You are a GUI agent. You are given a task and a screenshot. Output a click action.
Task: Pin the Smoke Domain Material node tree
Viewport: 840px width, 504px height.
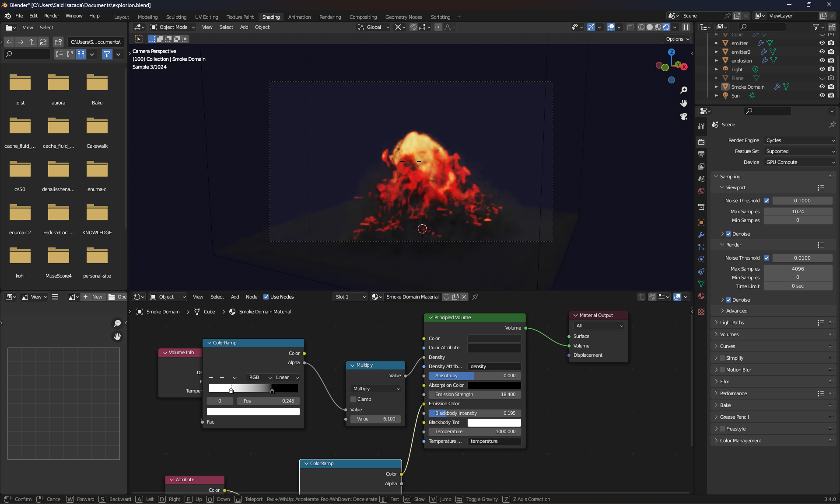point(475,297)
